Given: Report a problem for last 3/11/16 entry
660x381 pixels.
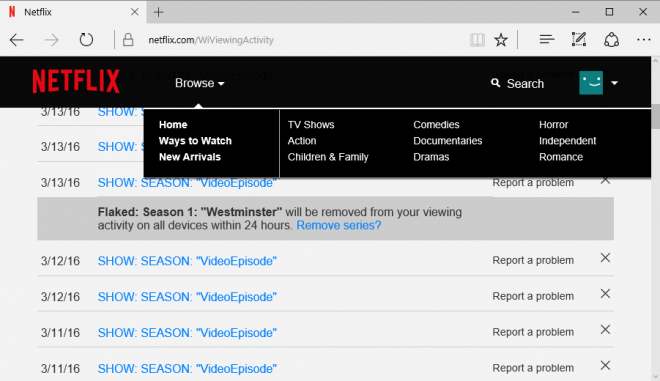Looking at the screenshot, I should tap(533, 368).
